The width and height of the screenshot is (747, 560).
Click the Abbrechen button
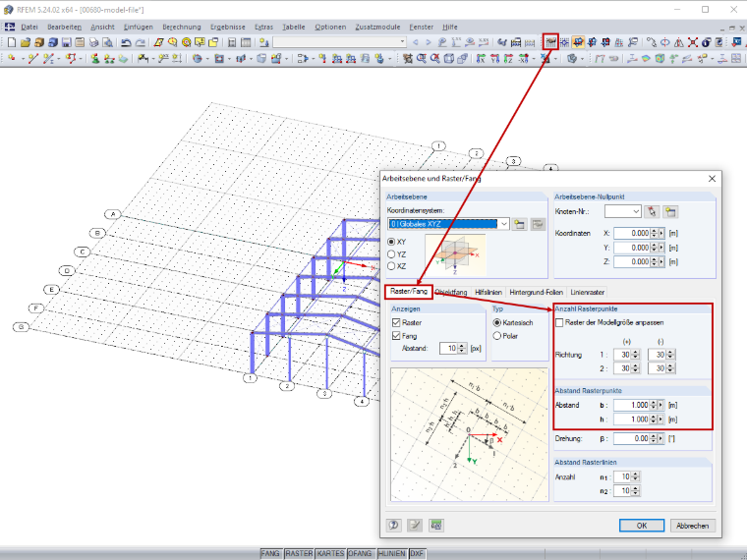692,526
